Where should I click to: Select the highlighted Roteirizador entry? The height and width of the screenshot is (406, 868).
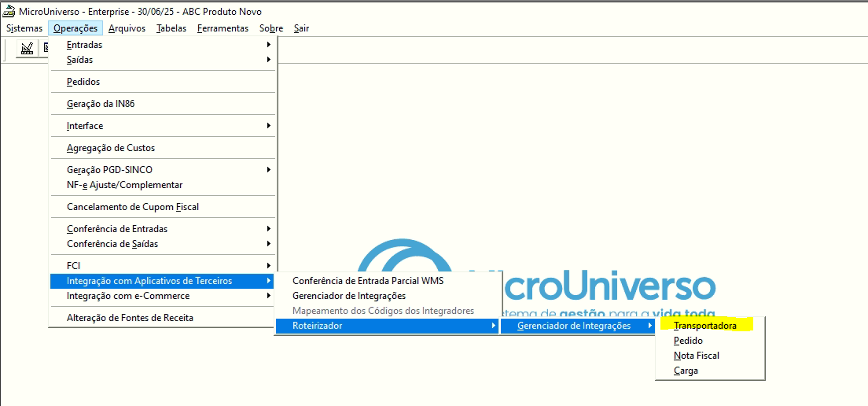386,326
